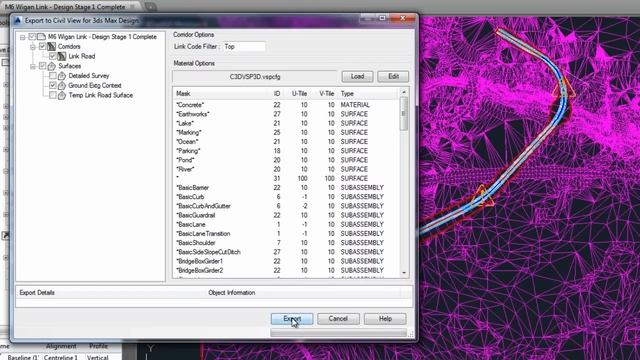Viewport: 640px width, 360px height.
Task: Click the U-Tile column header
Action: click(299, 93)
